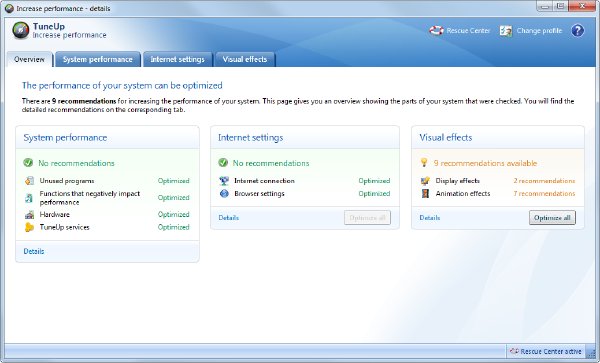Click the Unused programs row label
Viewport: 600px width, 363px height.
[x=67, y=181]
